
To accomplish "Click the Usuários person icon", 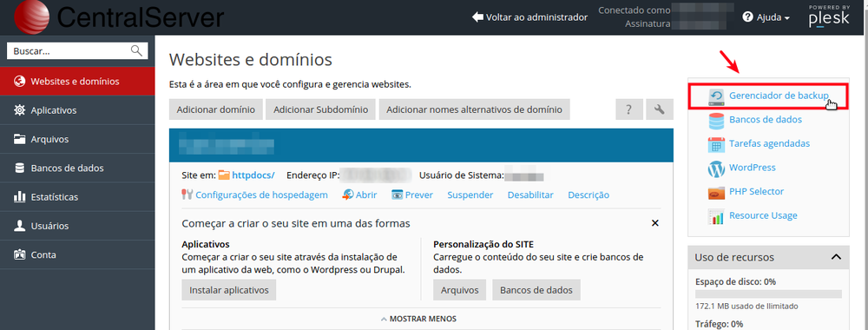I will [19, 226].
